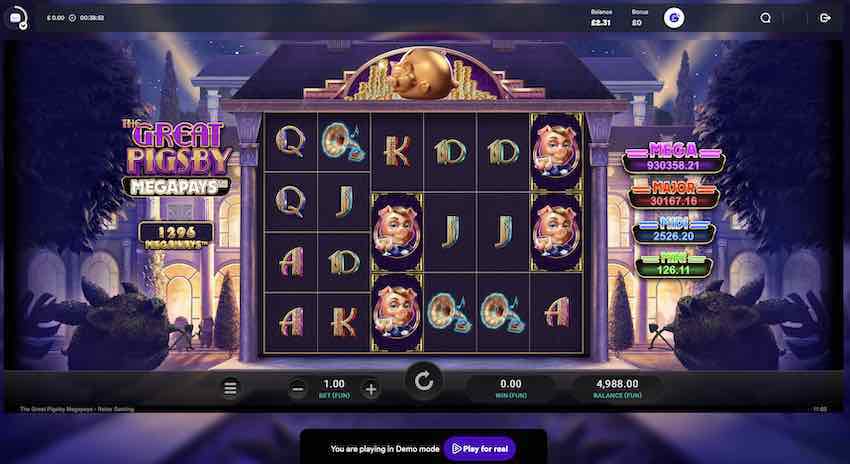Screen dimensions: 850x464
Task: Click Play for real button
Action: [x=480, y=449]
